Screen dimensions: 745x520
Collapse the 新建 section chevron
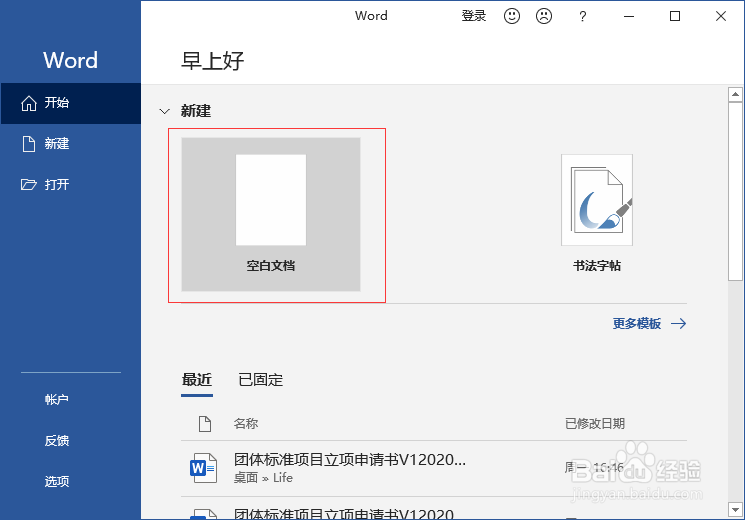point(164,111)
